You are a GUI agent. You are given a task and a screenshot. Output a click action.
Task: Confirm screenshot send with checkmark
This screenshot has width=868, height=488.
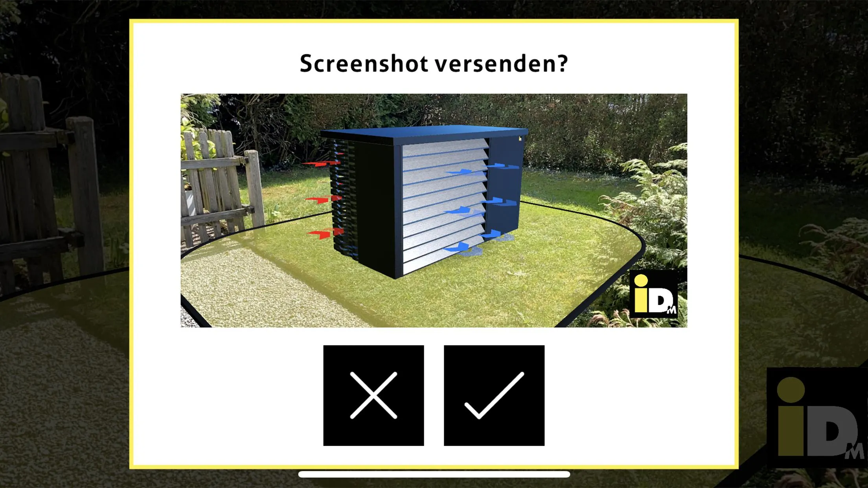coord(494,396)
